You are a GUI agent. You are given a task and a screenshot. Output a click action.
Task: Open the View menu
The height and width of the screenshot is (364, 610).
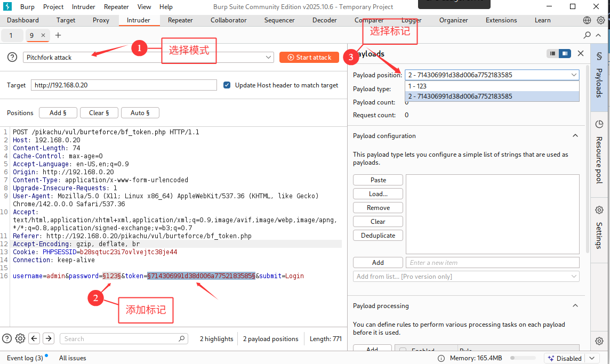tap(144, 6)
